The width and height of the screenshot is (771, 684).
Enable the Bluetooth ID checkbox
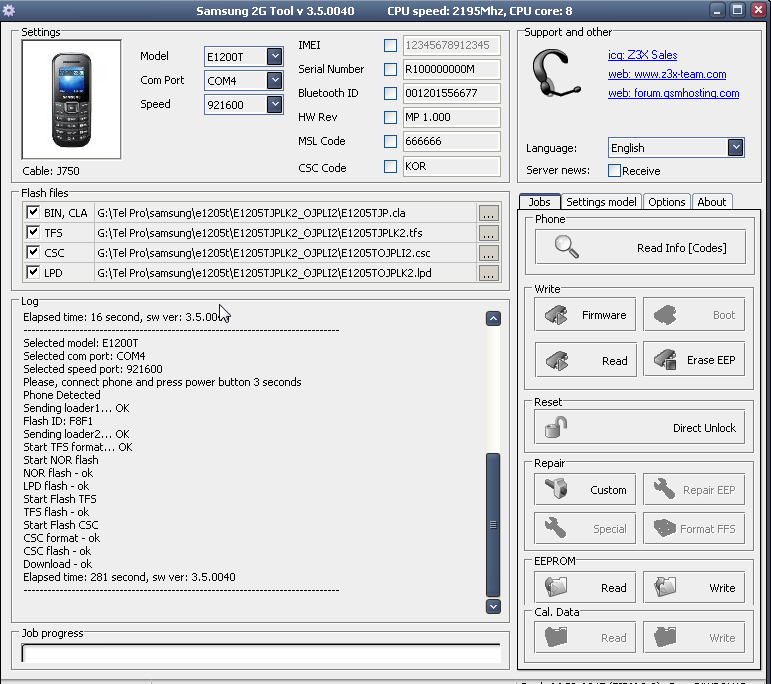390,93
